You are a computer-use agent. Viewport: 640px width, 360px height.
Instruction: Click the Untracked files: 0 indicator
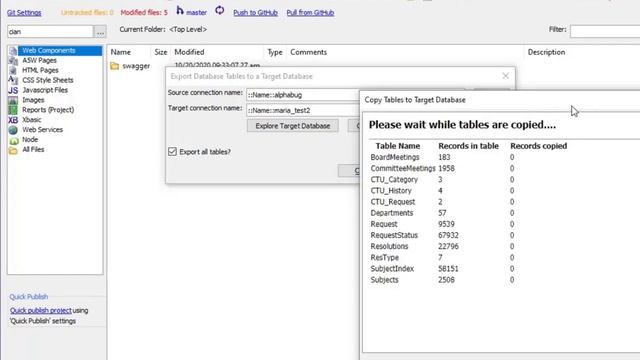click(87, 13)
